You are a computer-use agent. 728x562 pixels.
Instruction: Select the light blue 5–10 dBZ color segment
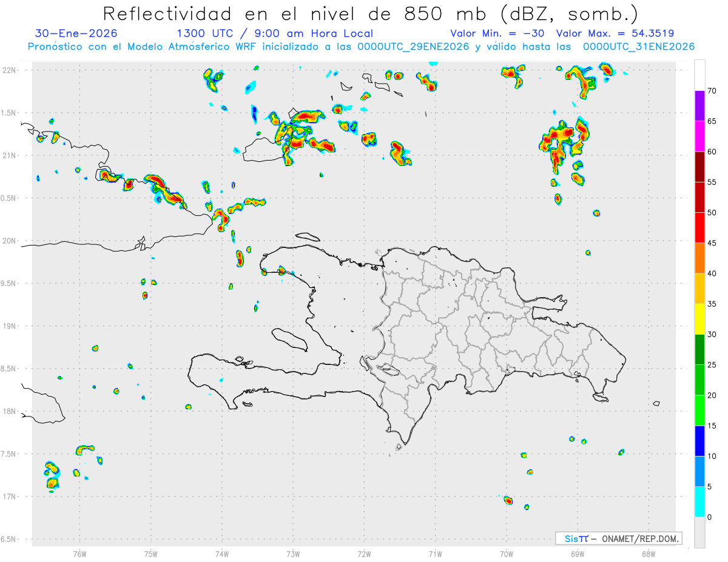(699, 471)
